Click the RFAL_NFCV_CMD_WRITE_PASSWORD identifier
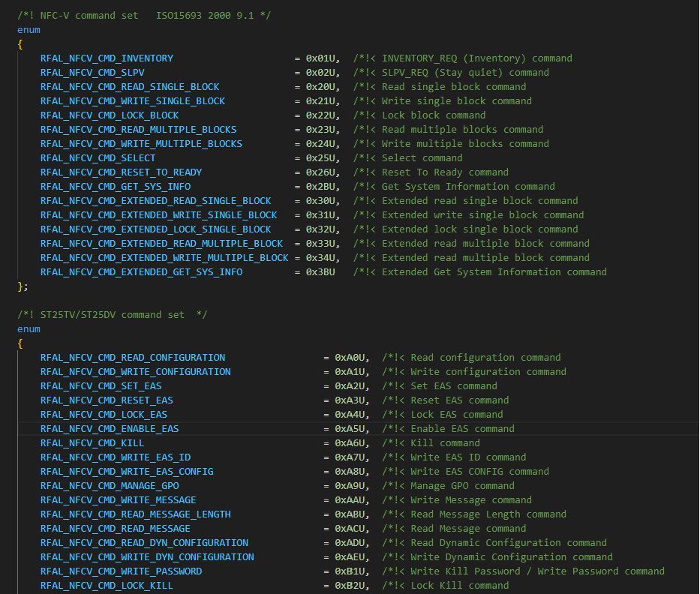The height and width of the screenshot is (594, 700). pos(121,571)
